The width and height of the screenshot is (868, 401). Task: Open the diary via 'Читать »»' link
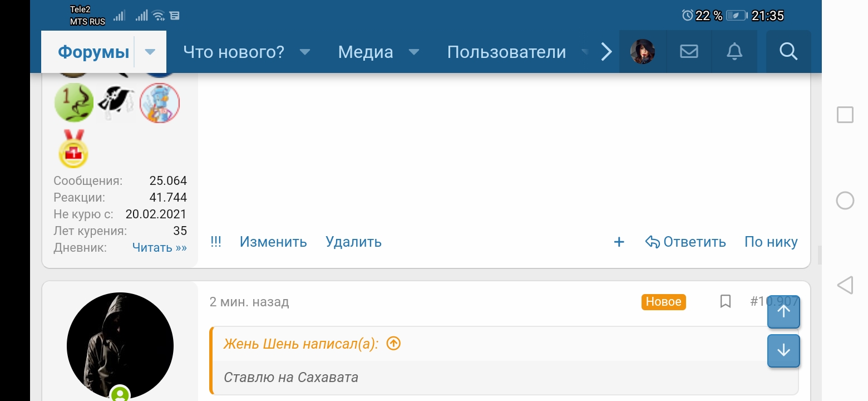coord(160,247)
